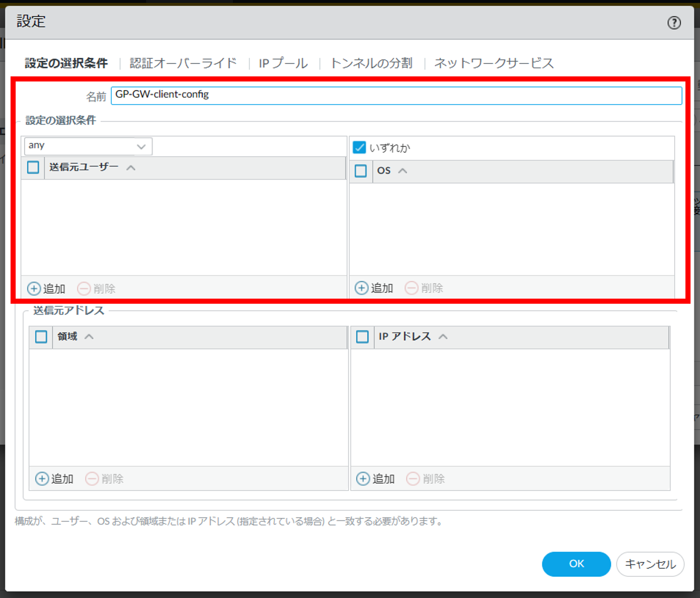The width and height of the screenshot is (700, 598).
Task: Open the any user dropdown
Action: [141, 146]
